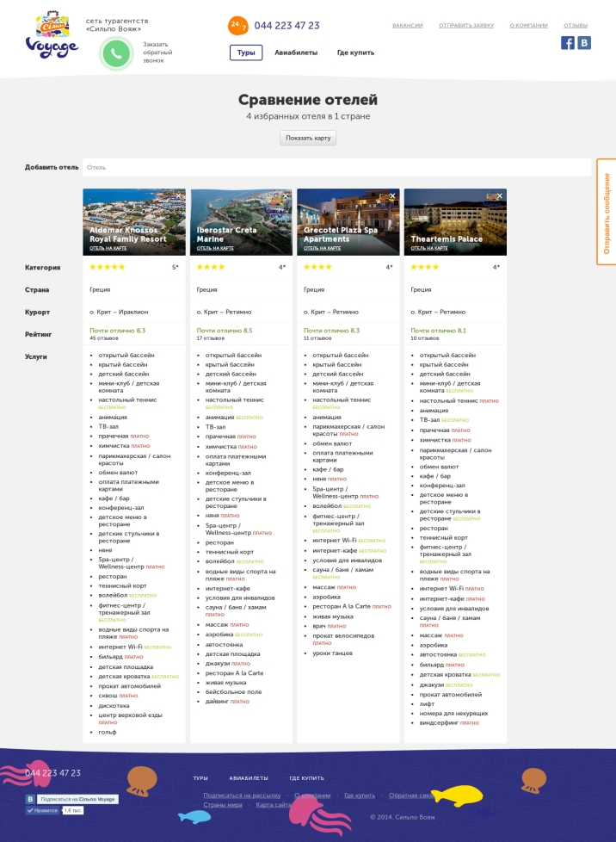The image size is (616, 842).
Task: Click the Сільпо Voyage logo
Action: pyautogui.click(x=52, y=34)
